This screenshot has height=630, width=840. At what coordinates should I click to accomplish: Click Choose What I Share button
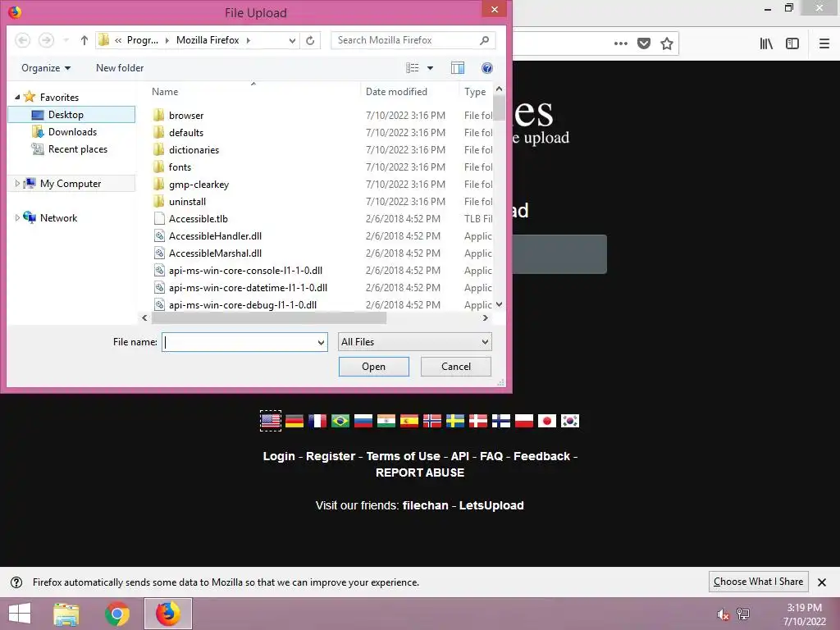[x=758, y=582]
